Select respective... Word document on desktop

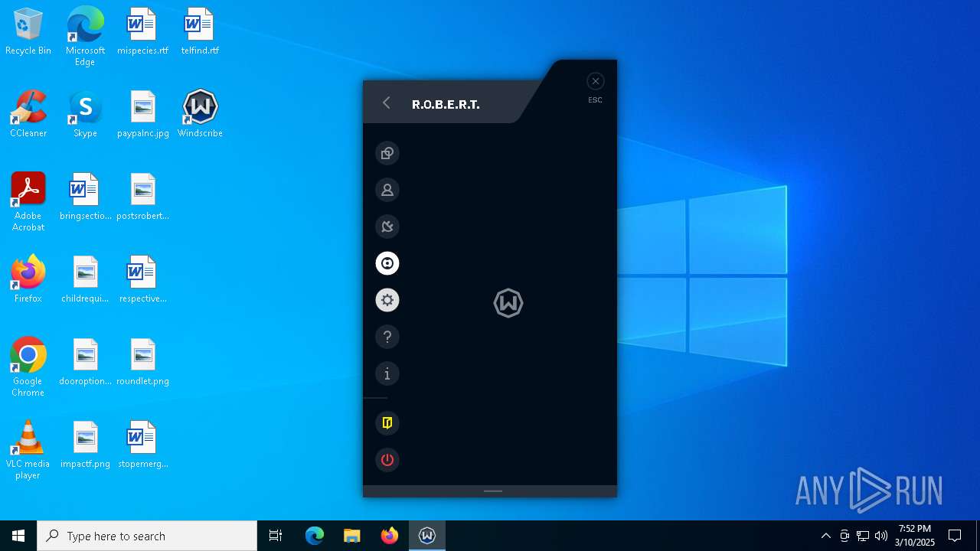(142, 280)
